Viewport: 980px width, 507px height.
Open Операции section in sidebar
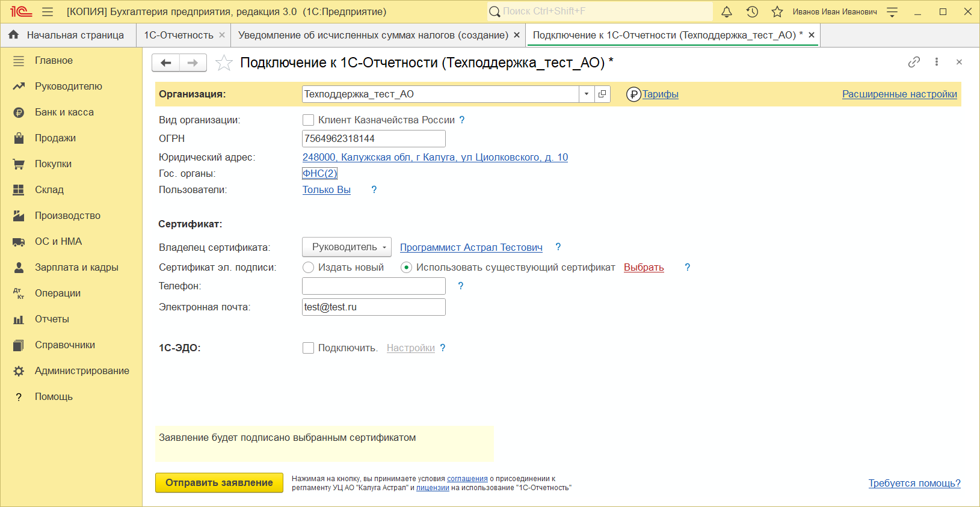tap(71, 293)
